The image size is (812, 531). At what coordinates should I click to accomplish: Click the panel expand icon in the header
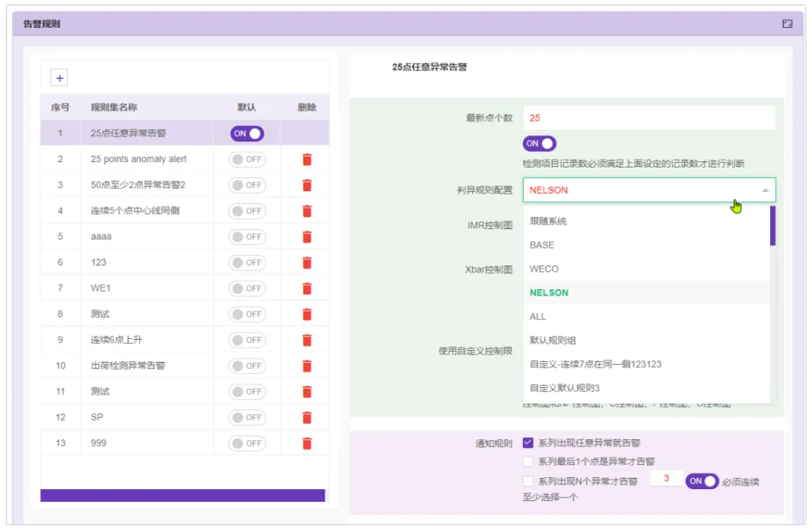pyautogui.click(x=787, y=24)
